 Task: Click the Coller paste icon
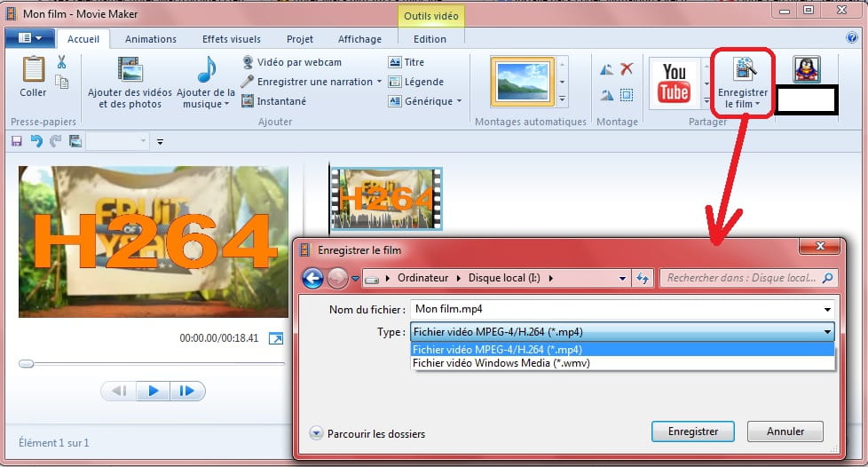tap(33, 70)
